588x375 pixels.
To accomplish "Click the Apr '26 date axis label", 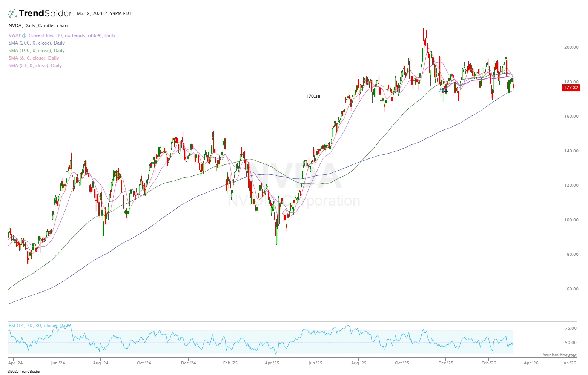I will [531, 363].
